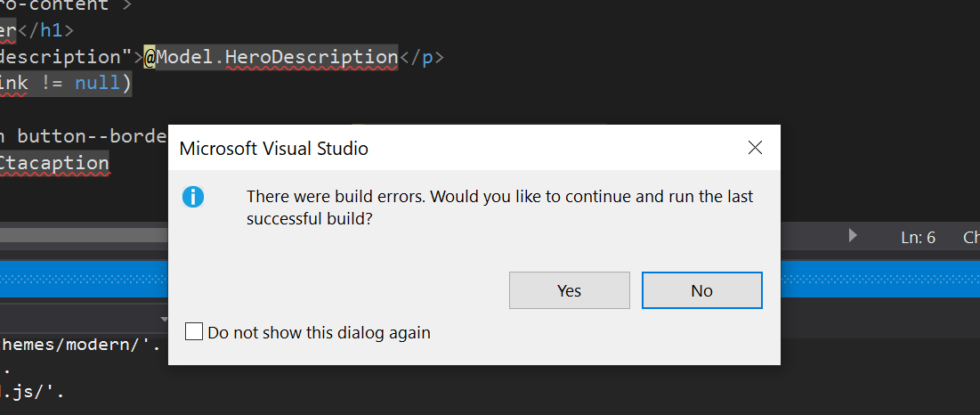Place cursor on @Model.HeroDescription in code
This screenshot has width=980, height=415.
coord(271,57)
